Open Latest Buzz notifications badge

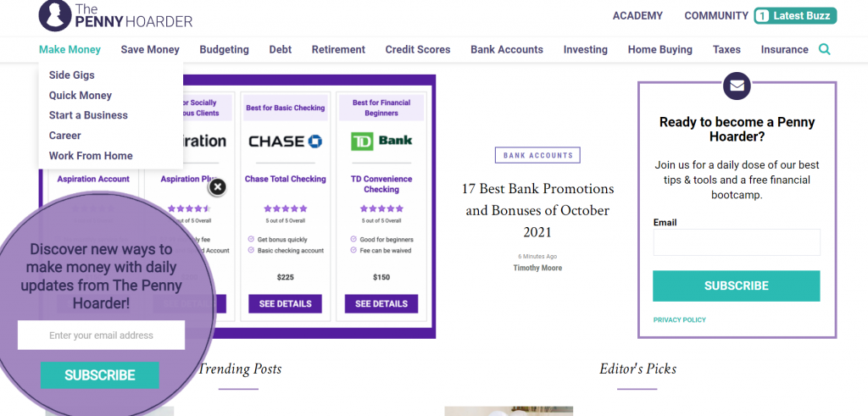[795, 15]
